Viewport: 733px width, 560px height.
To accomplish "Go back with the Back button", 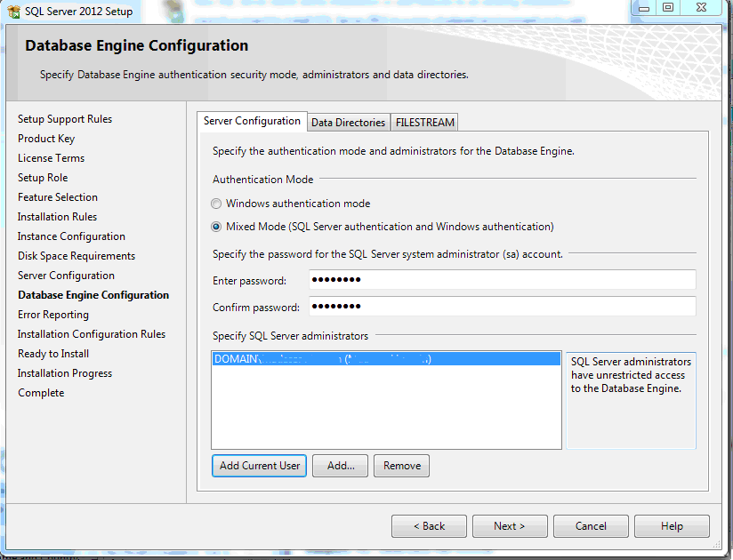I will 429,526.
